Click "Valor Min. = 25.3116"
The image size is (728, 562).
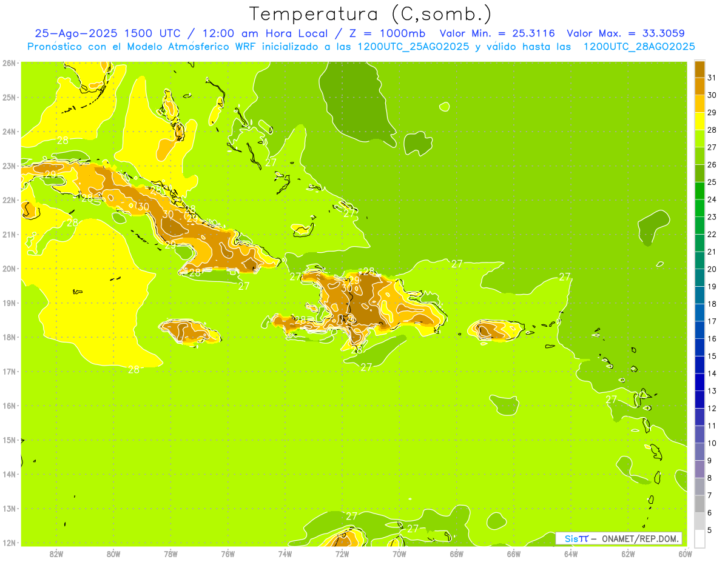(497, 33)
